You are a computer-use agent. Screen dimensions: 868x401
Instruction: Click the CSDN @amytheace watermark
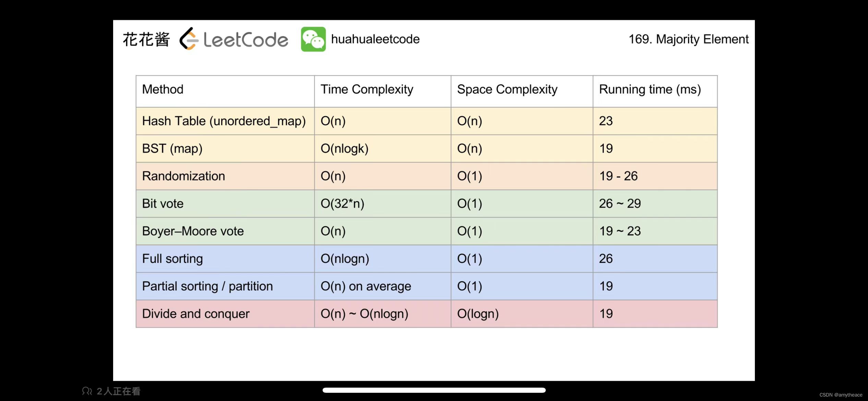[841, 395]
